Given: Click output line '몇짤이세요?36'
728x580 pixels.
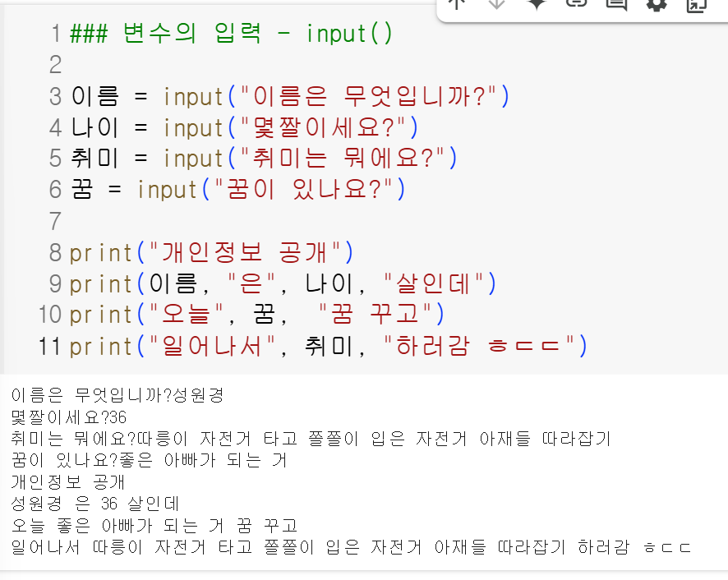Looking at the screenshot, I should (x=69, y=417).
